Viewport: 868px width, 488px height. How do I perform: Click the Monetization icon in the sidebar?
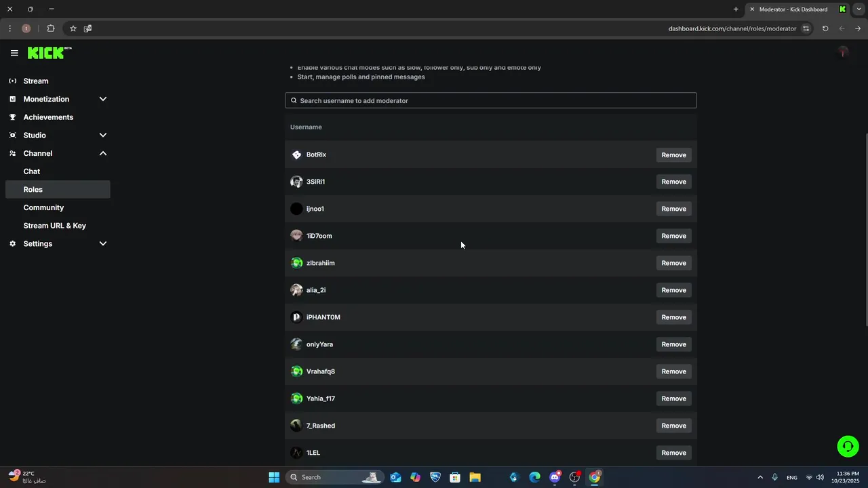click(x=12, y=99)
